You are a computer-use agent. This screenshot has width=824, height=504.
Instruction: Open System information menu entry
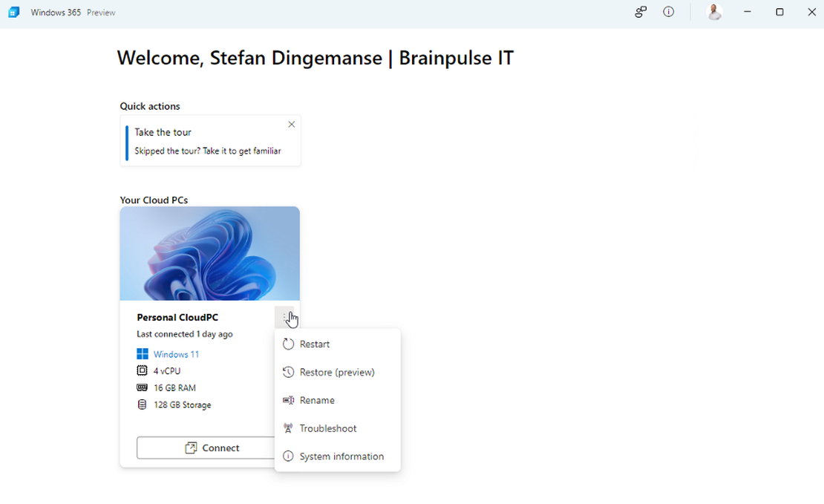click(x=337, y=456)
